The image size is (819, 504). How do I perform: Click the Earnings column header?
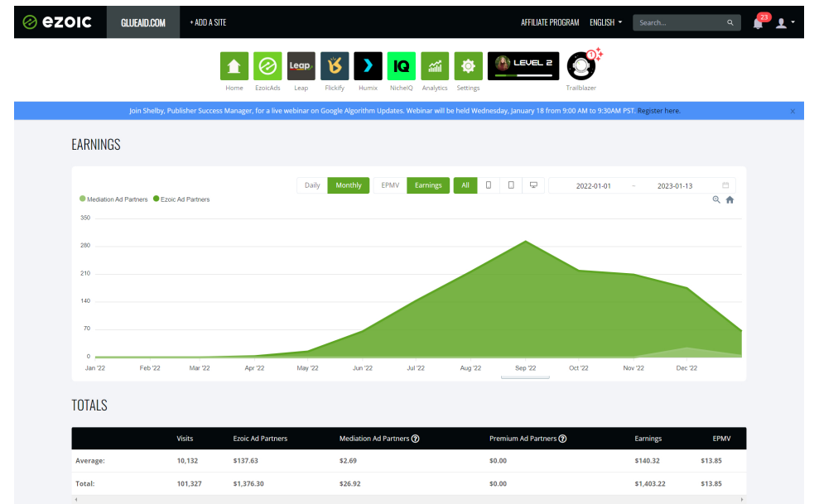648,439
